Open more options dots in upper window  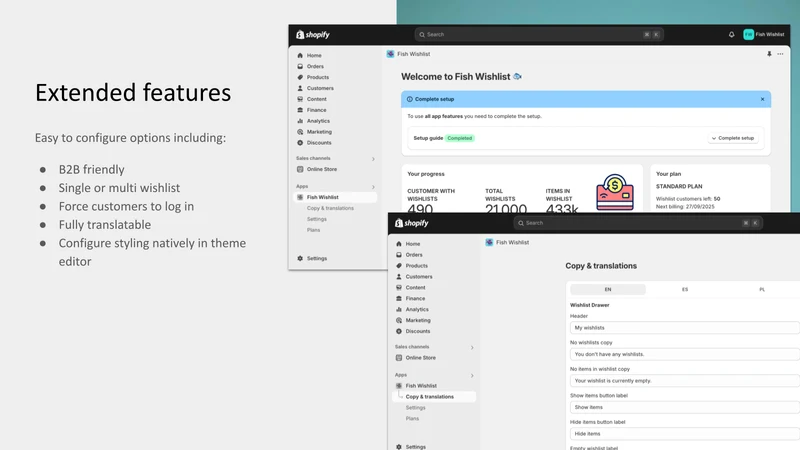[780, 54]
